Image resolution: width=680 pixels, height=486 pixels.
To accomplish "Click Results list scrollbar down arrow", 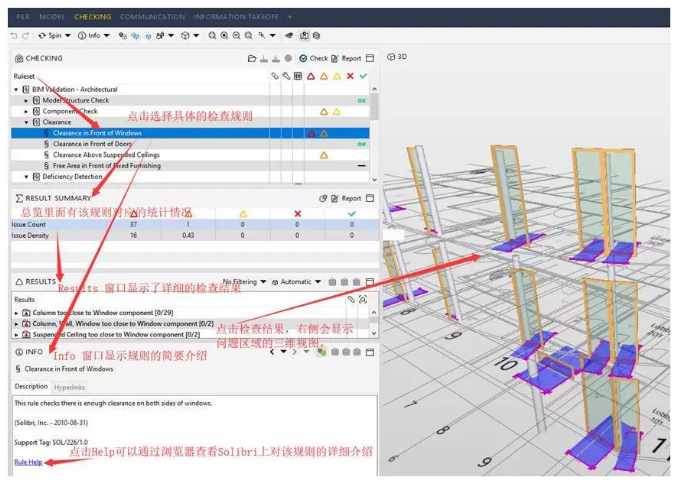I will tap(374, 334).
